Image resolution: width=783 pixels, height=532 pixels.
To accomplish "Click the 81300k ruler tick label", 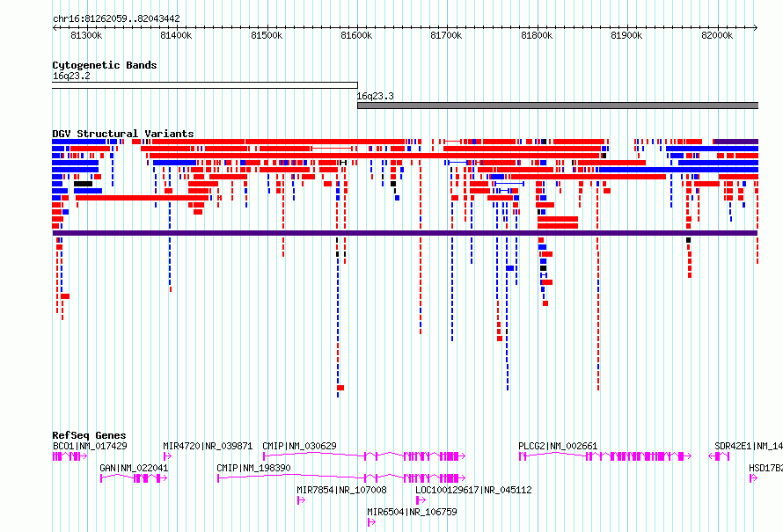I will coord(86,35).
